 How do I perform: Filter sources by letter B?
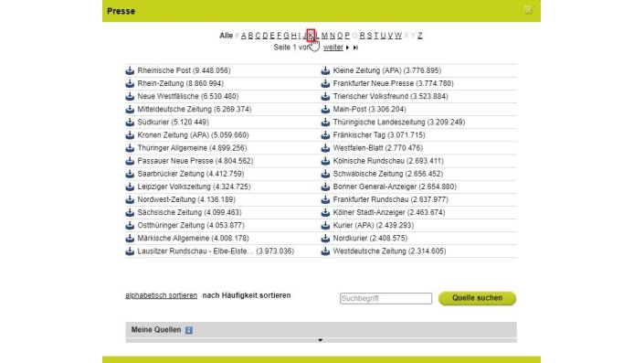250,36
